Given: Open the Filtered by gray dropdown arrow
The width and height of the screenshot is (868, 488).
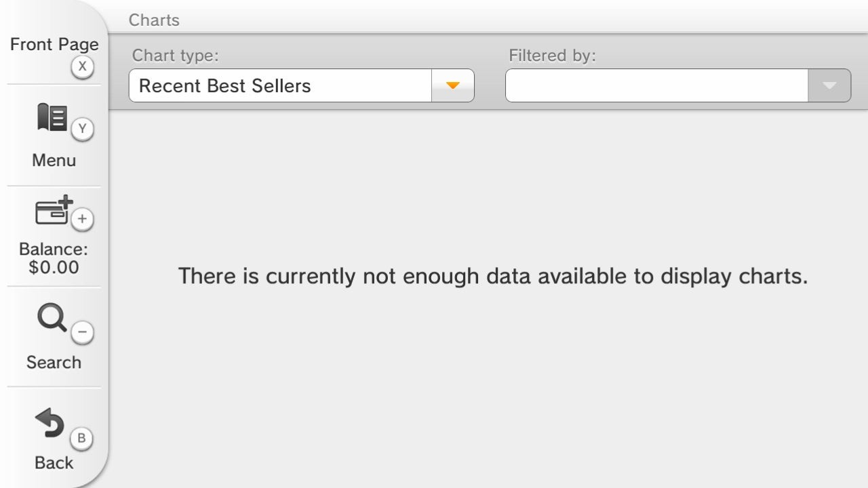Looking at the screenshot, I should 829,85.
